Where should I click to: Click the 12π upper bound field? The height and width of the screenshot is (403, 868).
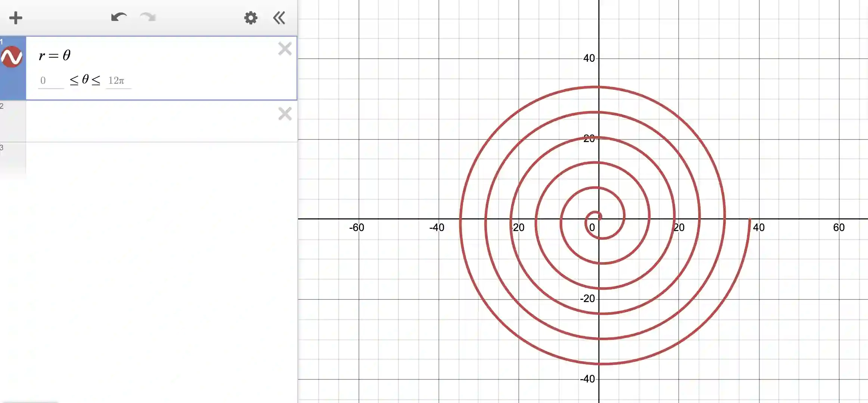tap(118, 80)
